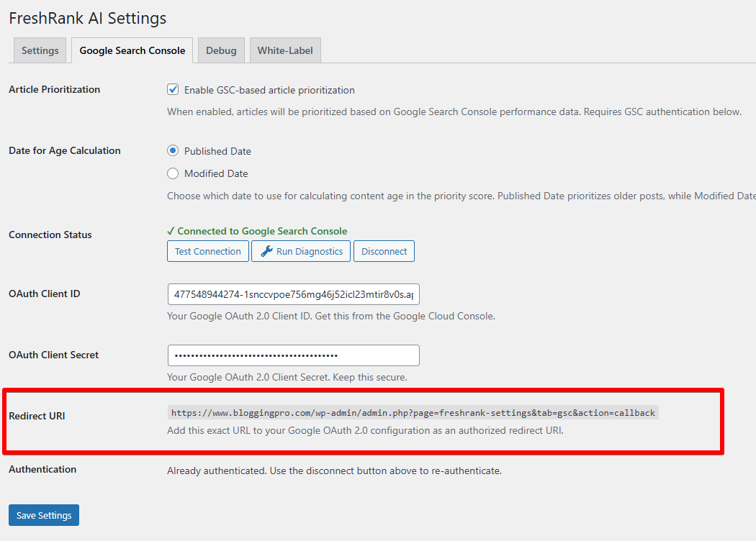Open the Debug tab
Image resolution: width=756 pixels, height=541 pixels.
tap(221, 50)
